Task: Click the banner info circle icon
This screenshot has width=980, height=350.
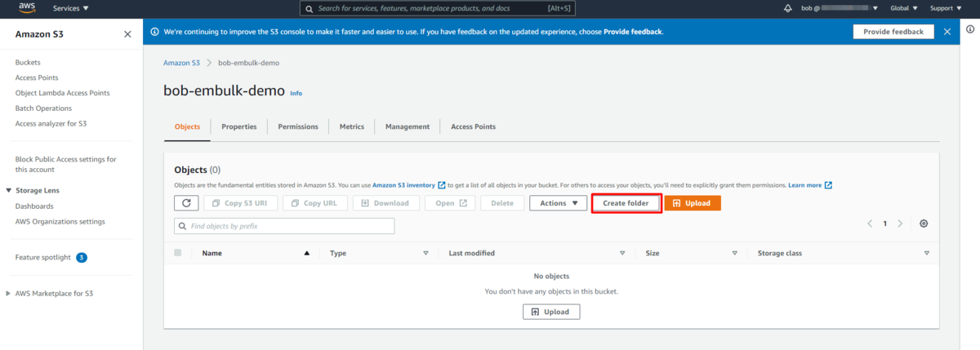Action: point(154,32)
